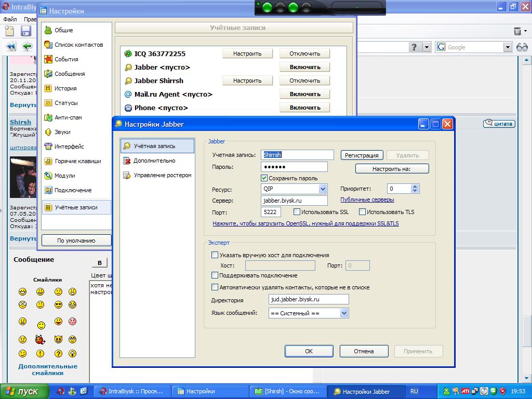Screen dimensions: 532x399
Task: Open Roster management in Jabber settings
Action: point(162,175)
